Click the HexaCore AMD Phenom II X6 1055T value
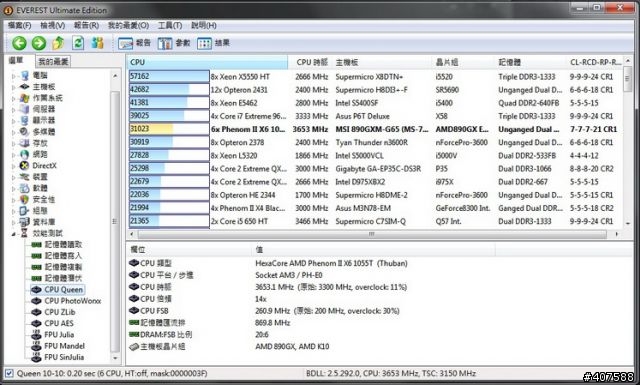640x385 pixels. tap(331, 263)
